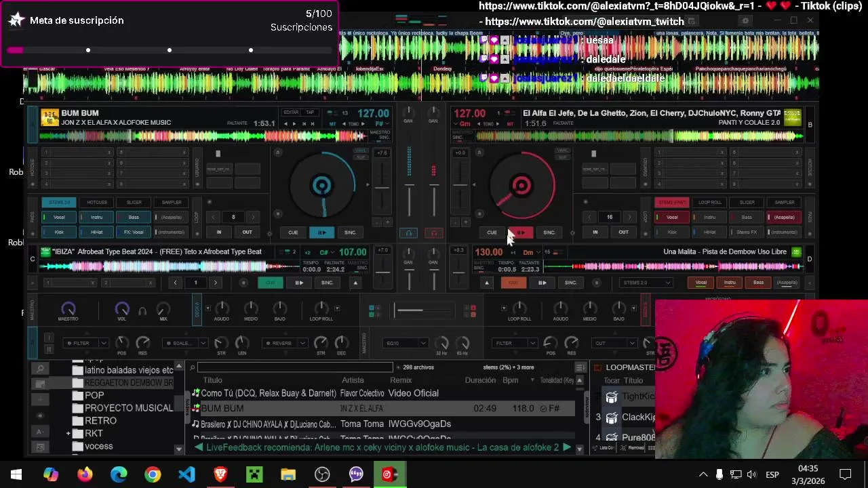Click deck C eject triangle icon
The height and width of the screenshot is (488, 868).
355,283
